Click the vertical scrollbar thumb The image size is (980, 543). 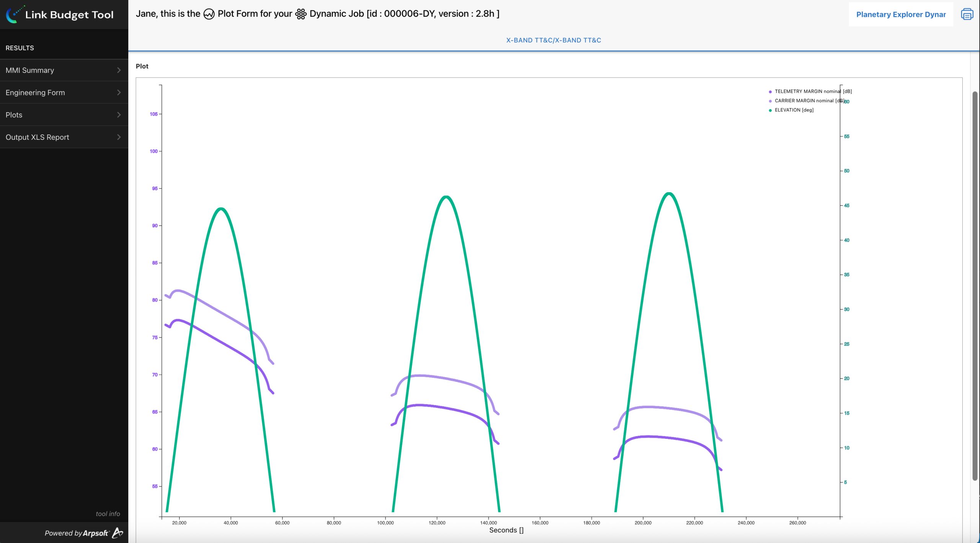click(x=975, y=285)
